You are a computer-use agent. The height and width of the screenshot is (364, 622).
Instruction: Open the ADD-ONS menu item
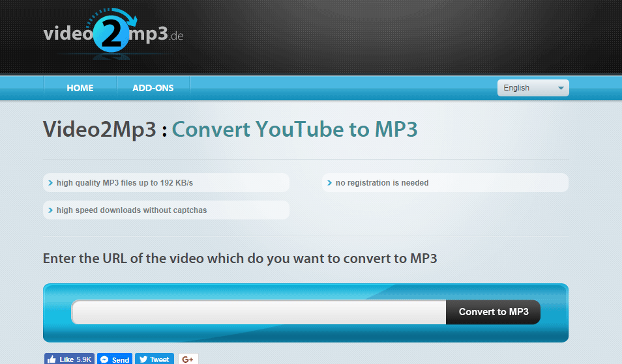[x=153, y=88]
